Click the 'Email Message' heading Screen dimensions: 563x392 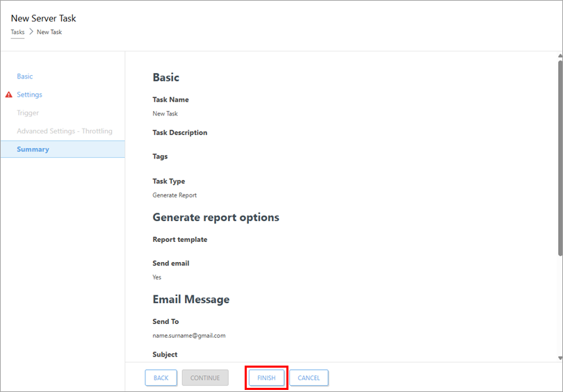(x=191, y=300)
